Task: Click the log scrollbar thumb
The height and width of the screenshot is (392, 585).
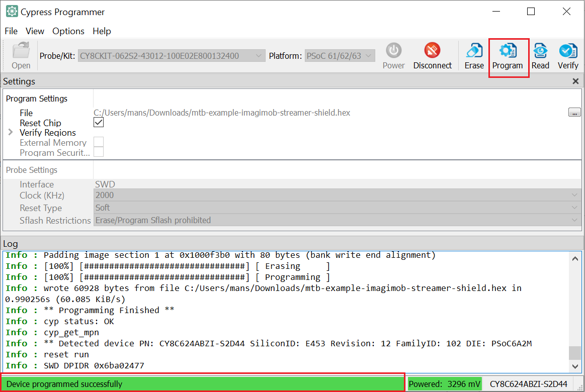Action: pyautogui.click(x=575, y=352)
